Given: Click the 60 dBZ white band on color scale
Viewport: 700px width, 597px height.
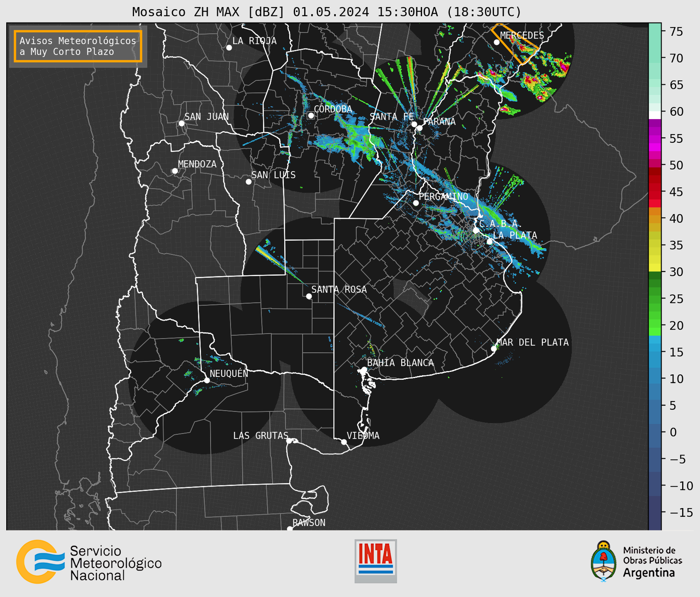Looking at the screenshot, I should tap(655, 115).
